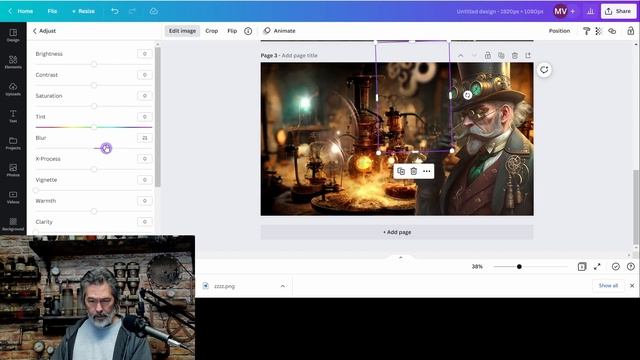Click the checkmark notes icon

tap(616, 267)
